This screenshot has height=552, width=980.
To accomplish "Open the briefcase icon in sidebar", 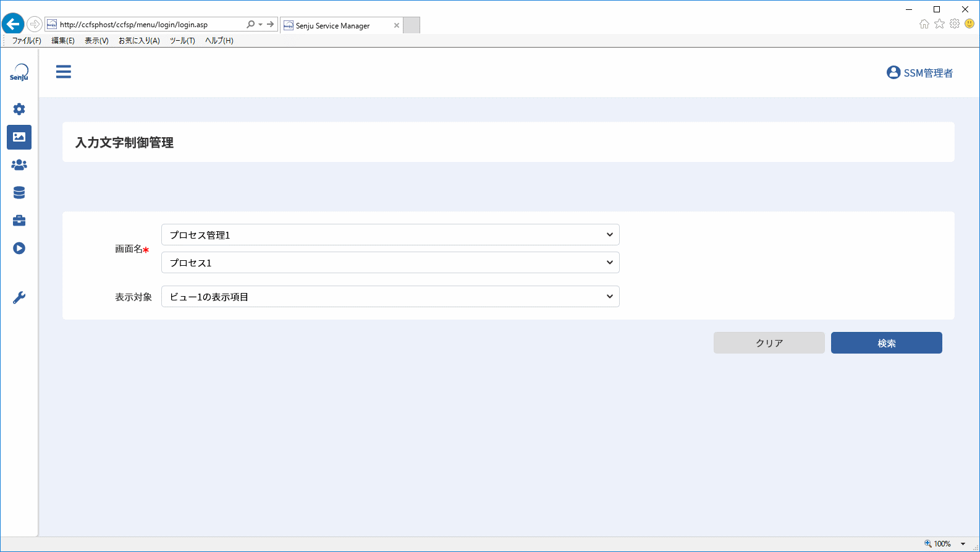I will tap(19, 221).
